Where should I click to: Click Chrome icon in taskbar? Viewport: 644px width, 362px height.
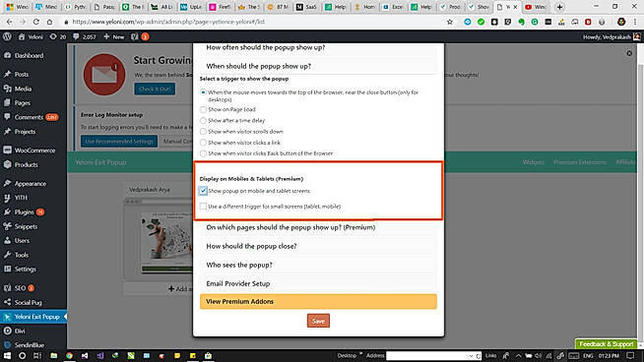tap(69, 355)
